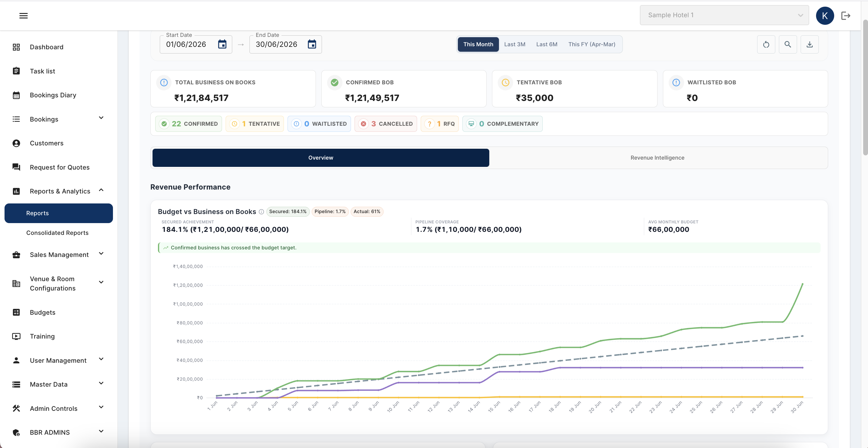The image size is (868, 448).
Task: Open the hamburger menu
Action: point(23,15)
